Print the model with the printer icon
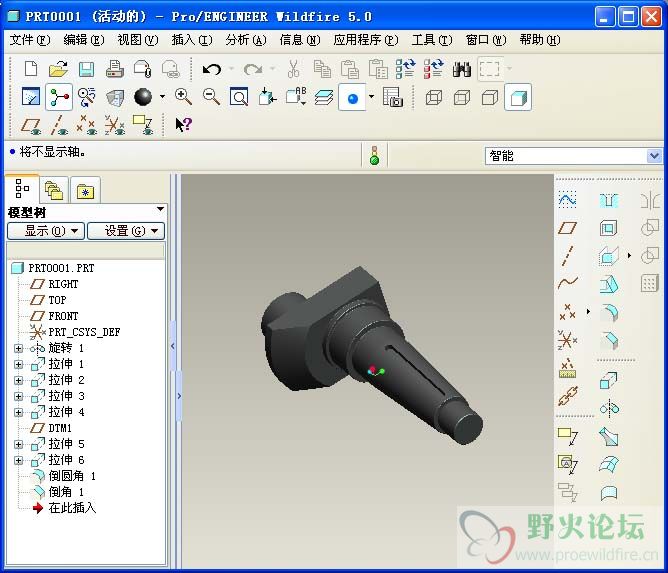Image resolution: width=668 pixels, height=573 pixels. point(115,69)
